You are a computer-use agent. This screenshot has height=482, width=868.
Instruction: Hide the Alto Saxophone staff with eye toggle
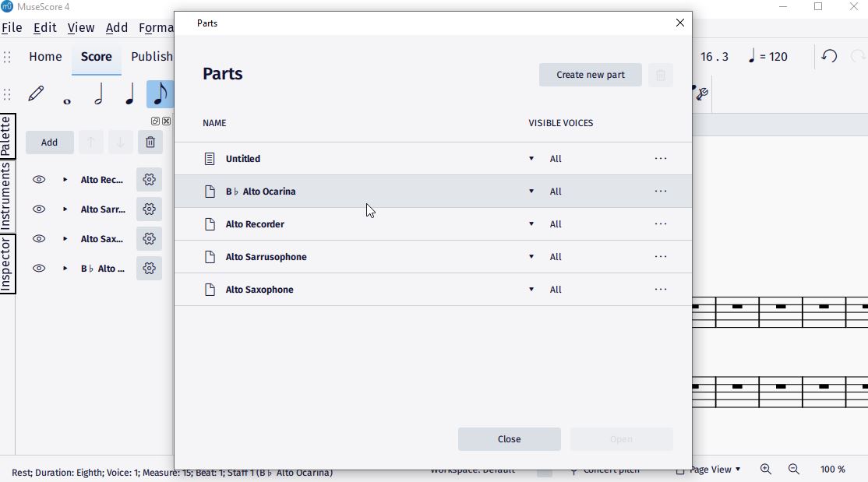pos(39,238)
